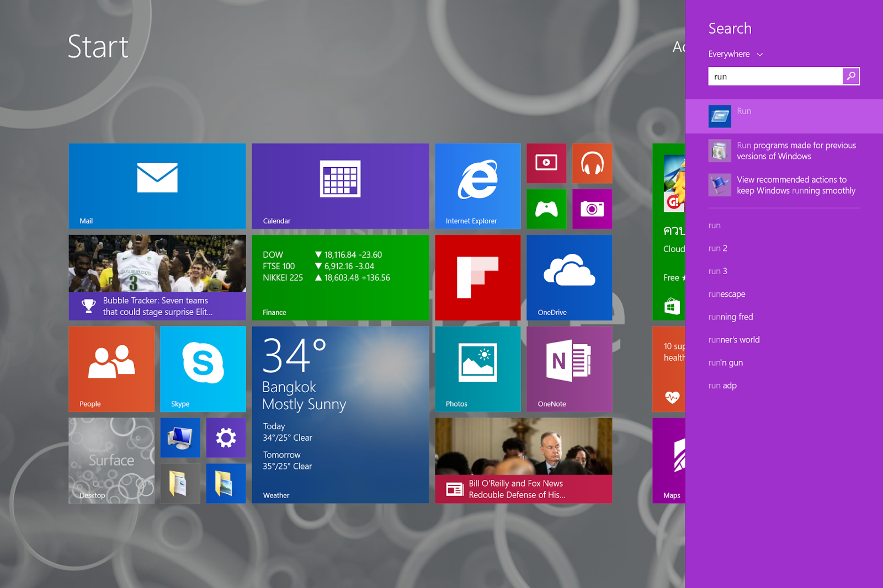Image resolution: width=883 pixels, height=588 pixels.
Task: Open the Store tile
Action: tap(669, 232)
